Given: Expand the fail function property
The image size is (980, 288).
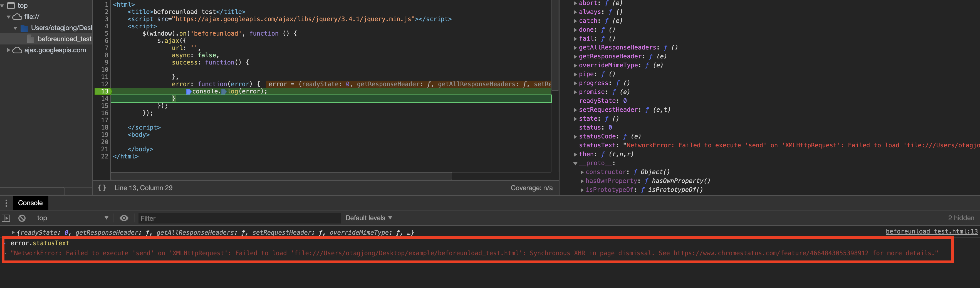Looking at the screenshot, I should pyautogui.click(x=576, y=39).
